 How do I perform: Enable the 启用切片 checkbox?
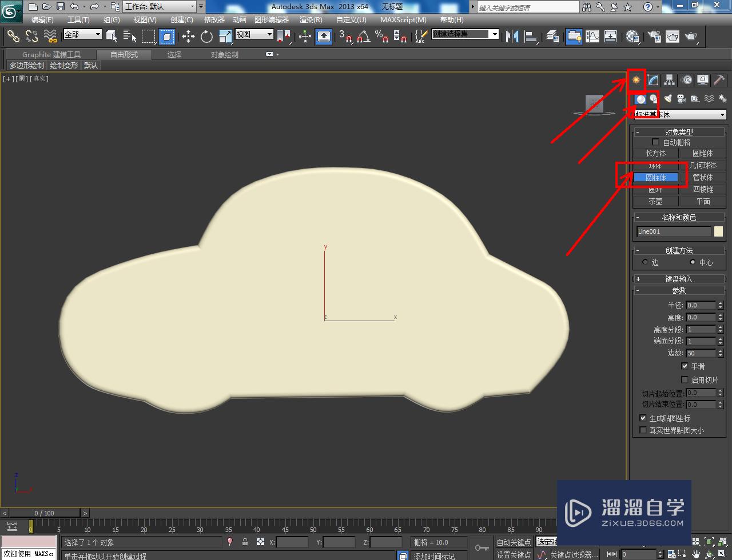pyautogui.click(x=685, y=380)
